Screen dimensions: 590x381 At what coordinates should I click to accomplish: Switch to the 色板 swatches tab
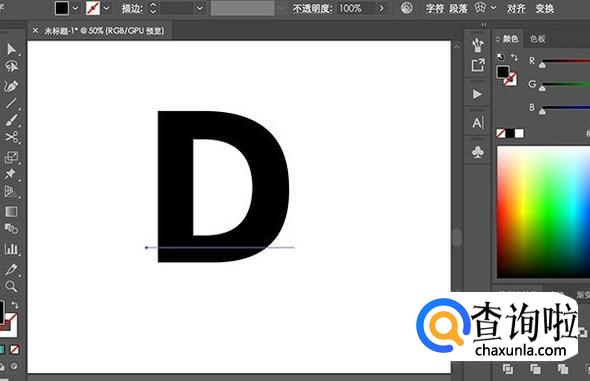point(537,39)
